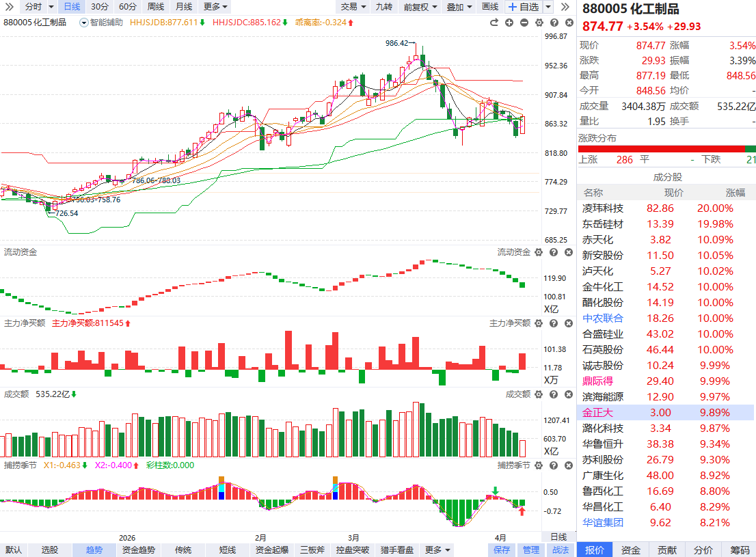756x557 pixels.
Task: Expand 自选 dropdown arrow
Action: click(x=548, y=7)
